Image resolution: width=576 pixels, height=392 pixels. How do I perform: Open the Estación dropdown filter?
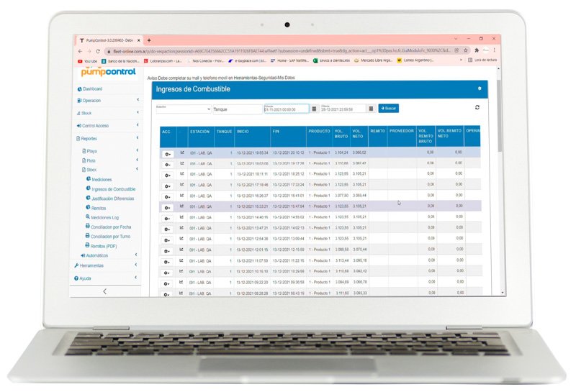pyautogui.click(x=183, y=109)
